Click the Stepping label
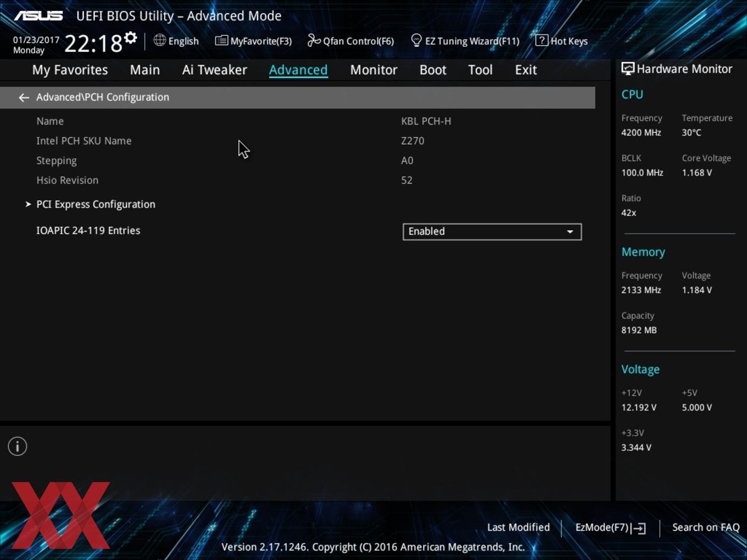Viewport: 747px width, 560px height. 57,161
